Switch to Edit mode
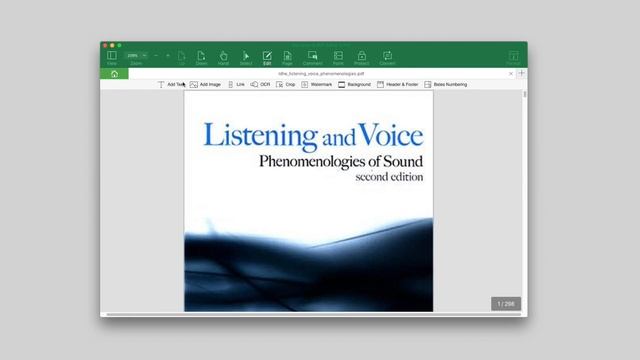The image size is (640, 360). click(x=267, y=58)
